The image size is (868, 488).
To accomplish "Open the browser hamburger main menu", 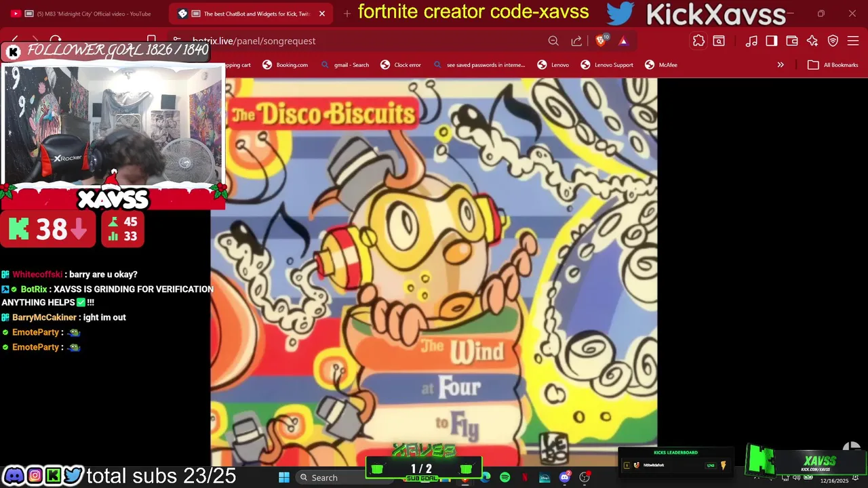I will coord(853,41).
